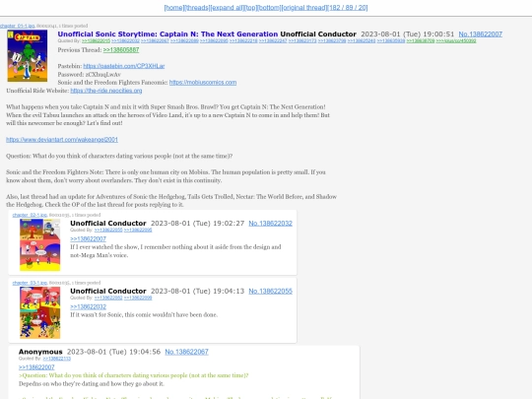Click the thread title Unofficial Sonic Storytime
The width and height of the screenshot is (532, 399).
coord(167,34)
